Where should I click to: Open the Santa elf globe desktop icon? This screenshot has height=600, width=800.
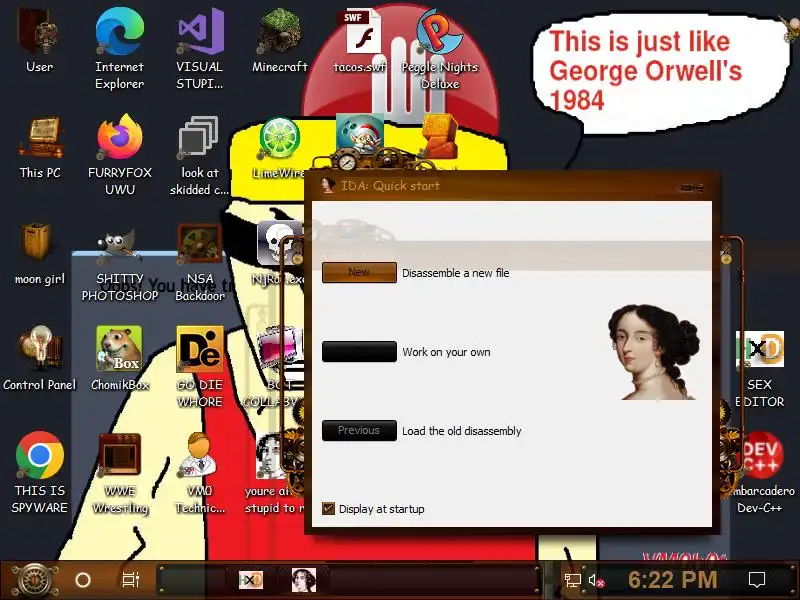coord(360,134)
